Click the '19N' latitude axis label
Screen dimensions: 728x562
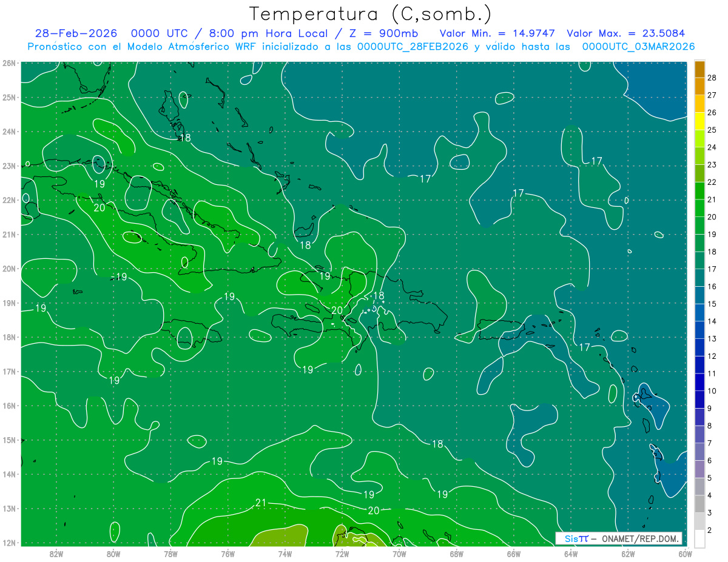tap(8, 303)
